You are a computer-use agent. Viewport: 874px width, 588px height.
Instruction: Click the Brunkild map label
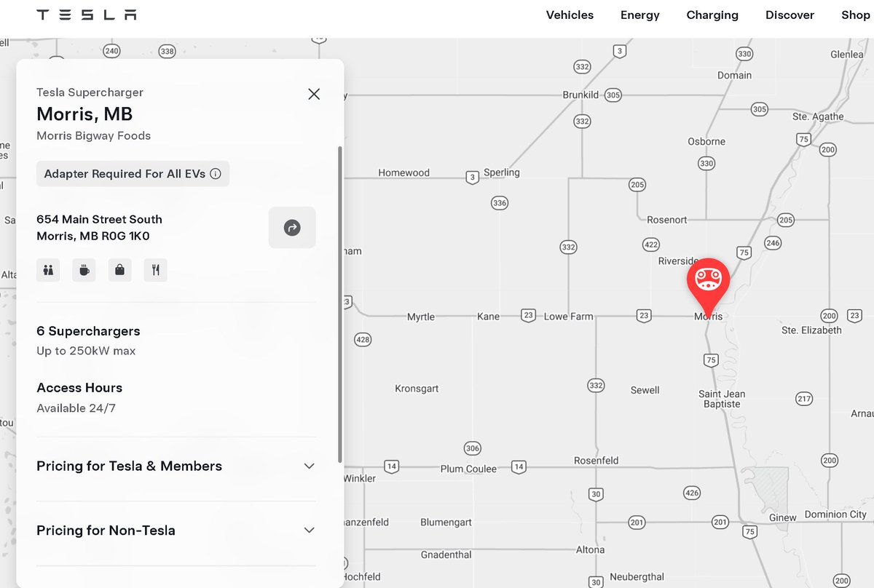click(x=580, y=95)
